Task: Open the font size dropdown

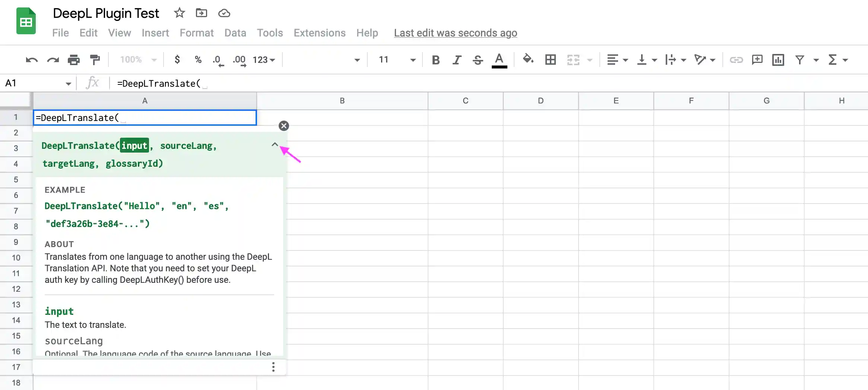Action: click(412, 60)
